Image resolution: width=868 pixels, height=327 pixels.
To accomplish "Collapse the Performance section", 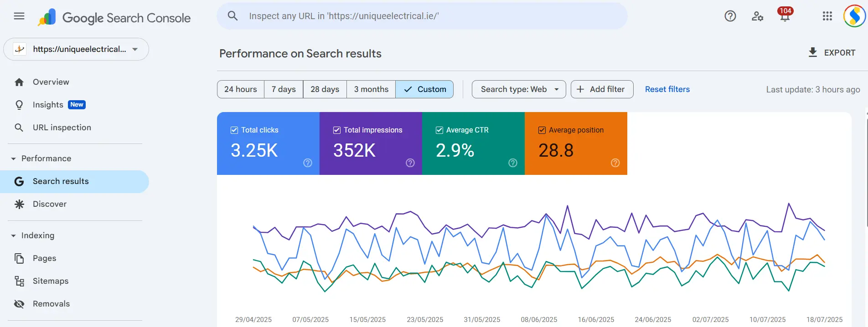I will [14, 158].
